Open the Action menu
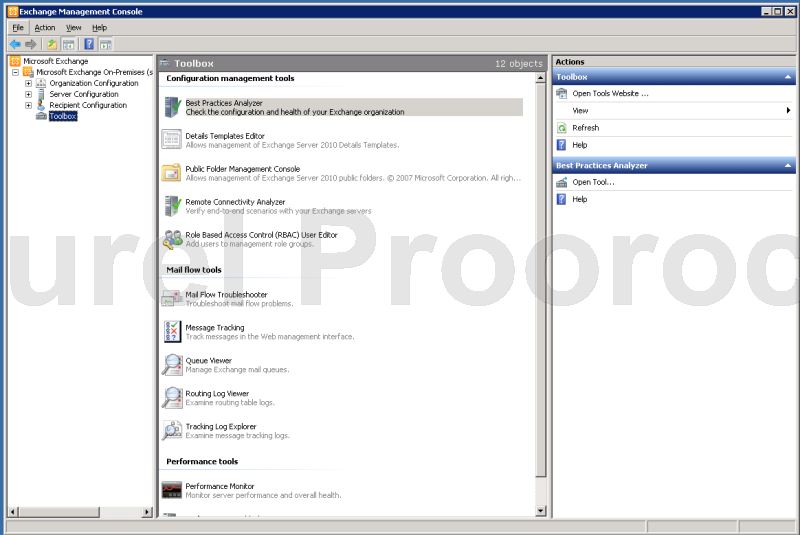 [x=45, y=28]
